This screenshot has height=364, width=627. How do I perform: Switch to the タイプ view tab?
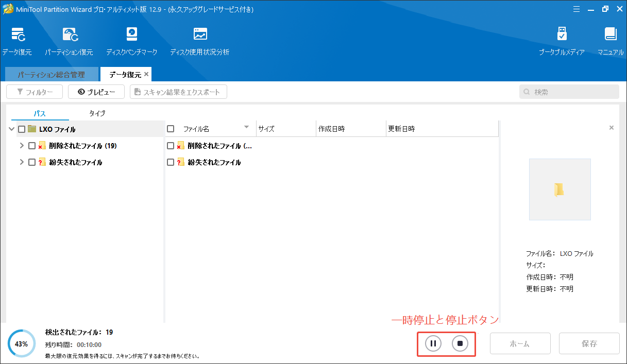[97, 113]
